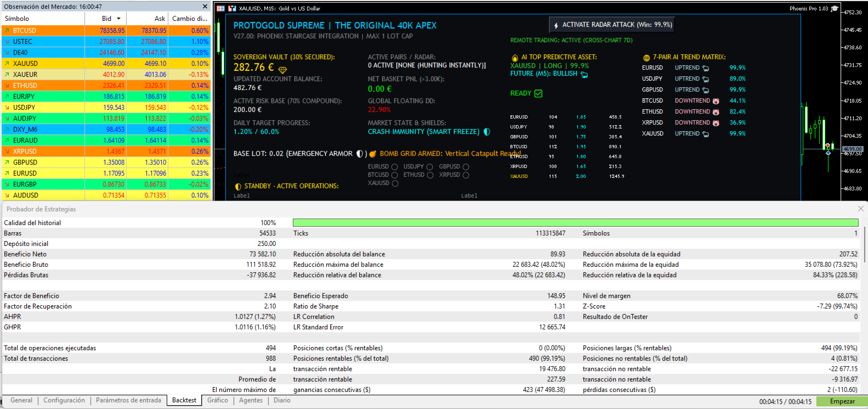This screenshot has width=868, height=409.
Task: Click the bull icon next to Future Bullish
Action: [585, 74]
